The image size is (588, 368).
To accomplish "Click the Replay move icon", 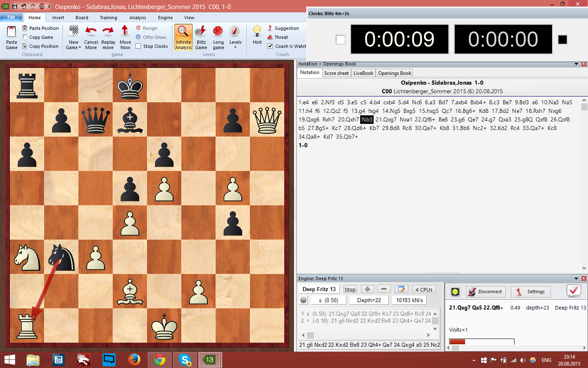I will (x=108, y=31).
